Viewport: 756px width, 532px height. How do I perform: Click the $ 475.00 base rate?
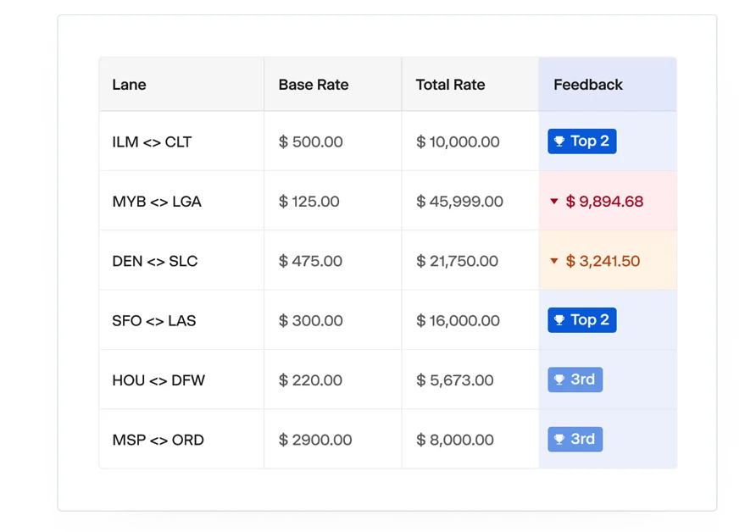310,261
